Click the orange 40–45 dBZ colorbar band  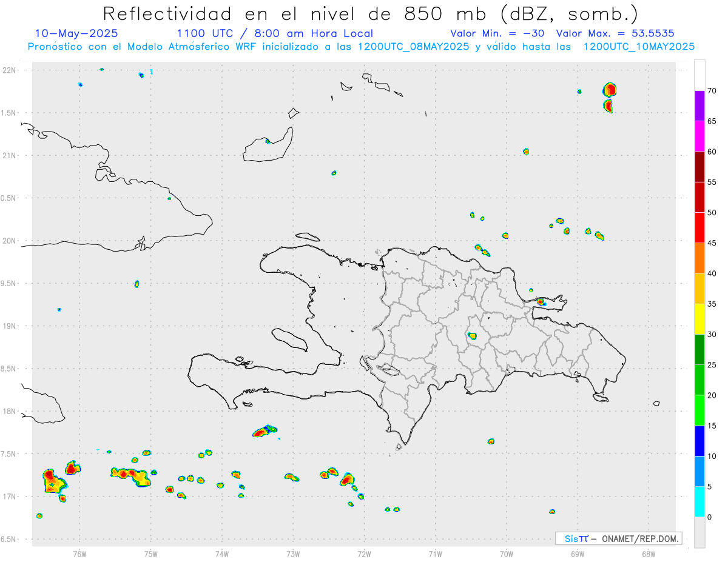[699, 258]
